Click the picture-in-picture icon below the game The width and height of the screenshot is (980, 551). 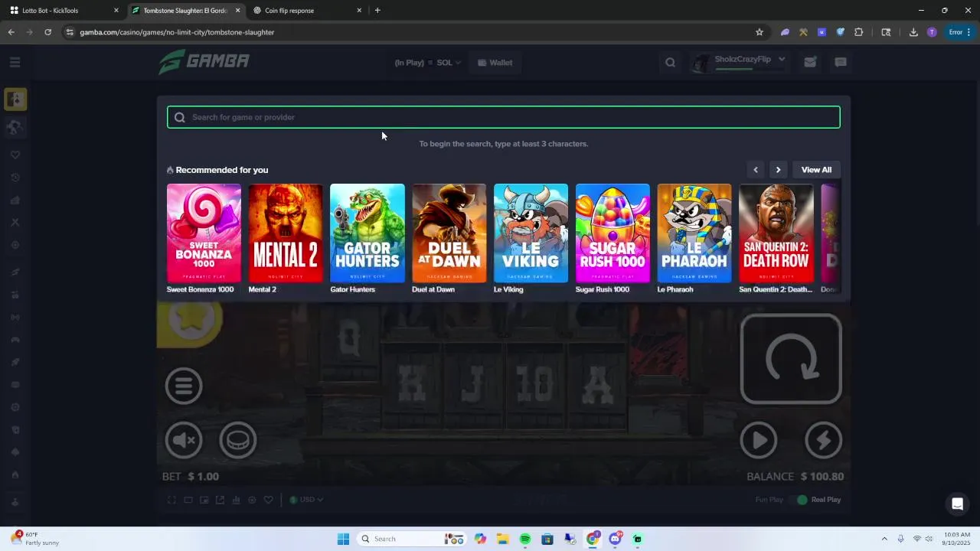(204, 500)
